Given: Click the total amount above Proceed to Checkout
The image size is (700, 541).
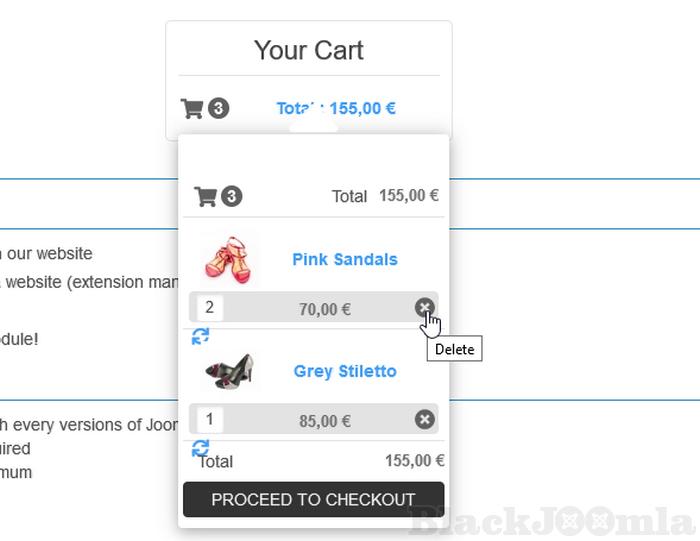Looking at the screenshot, I should (x=414, y=461).
